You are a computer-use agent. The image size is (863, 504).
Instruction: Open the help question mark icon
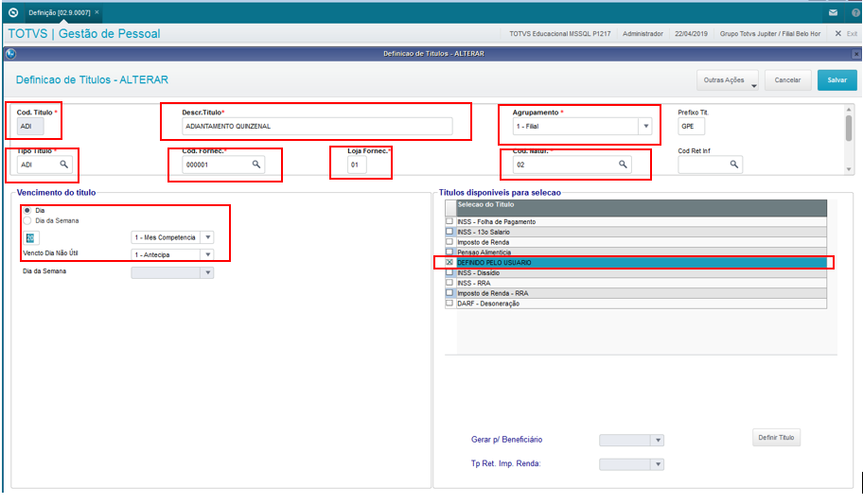click(855, 12)
